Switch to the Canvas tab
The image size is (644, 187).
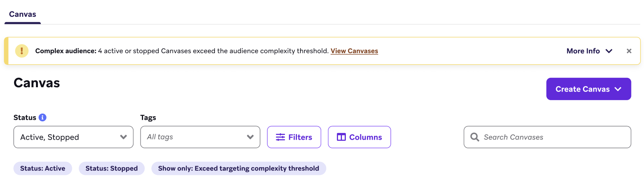point(23,14)
